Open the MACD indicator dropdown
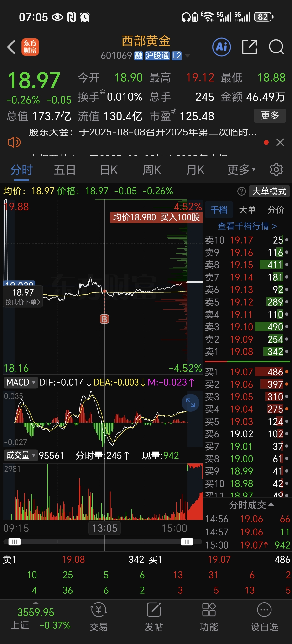Screen dimensions: 292x644 21,383
